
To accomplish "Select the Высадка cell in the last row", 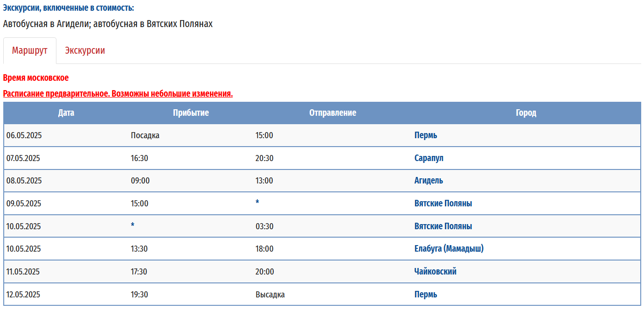I will click(270, 295).
